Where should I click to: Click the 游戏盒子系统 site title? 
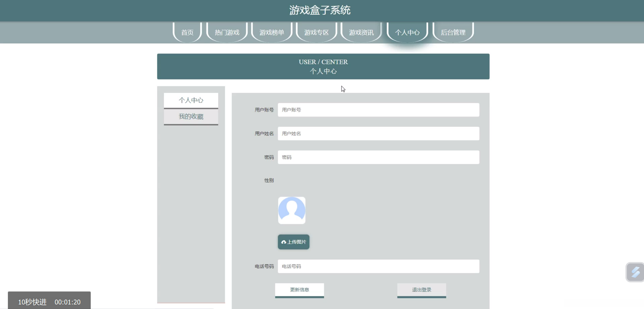(x=320, y=10)
